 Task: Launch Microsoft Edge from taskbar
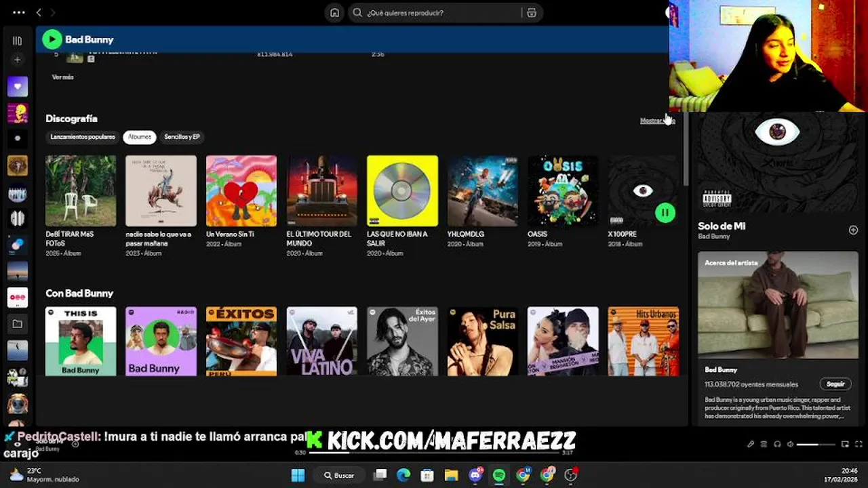click(403, 475)
